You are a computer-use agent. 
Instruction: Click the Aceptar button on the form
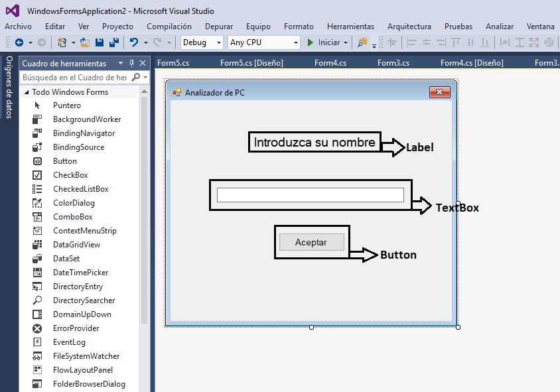point(311,242)
